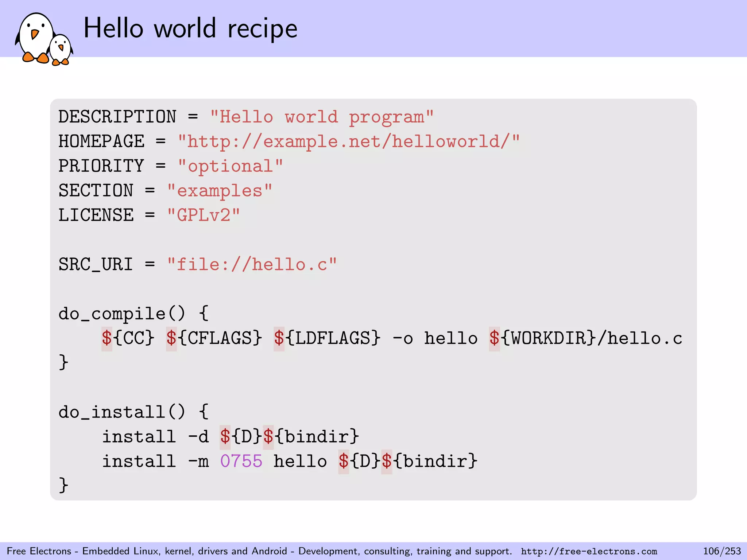Screen dimensions: 747x560
Task: Click the DESCRIPTION variable name
Action: (117, 117)
